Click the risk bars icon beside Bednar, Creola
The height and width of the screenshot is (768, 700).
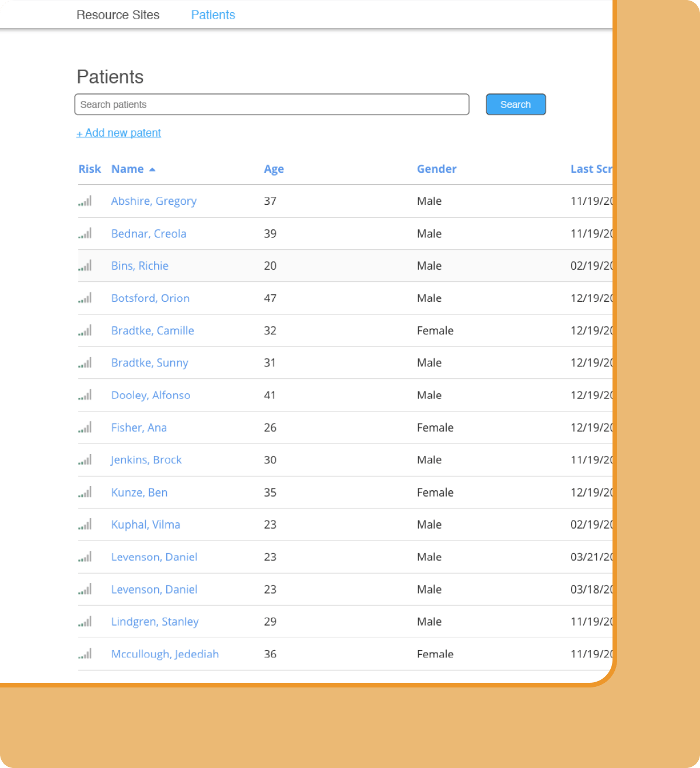click(85, 233)
